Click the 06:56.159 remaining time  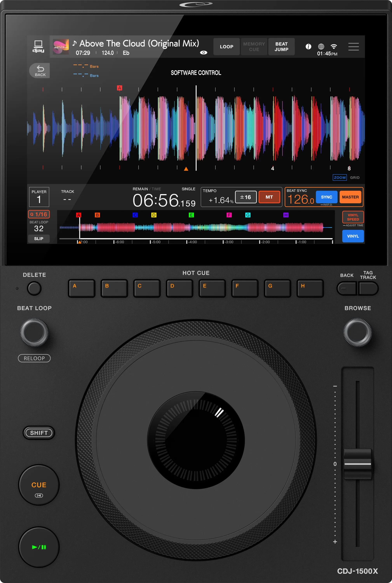click(x=164, y=201)
